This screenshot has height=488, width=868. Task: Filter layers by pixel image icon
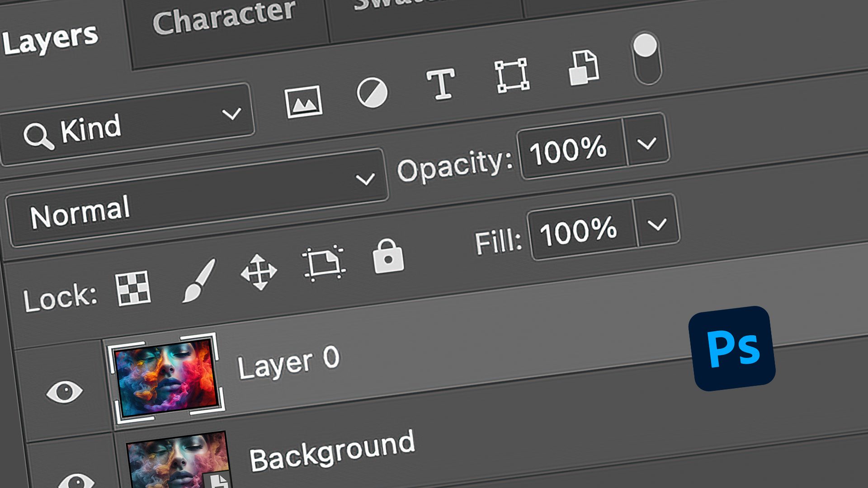click(x=304, y=102)
